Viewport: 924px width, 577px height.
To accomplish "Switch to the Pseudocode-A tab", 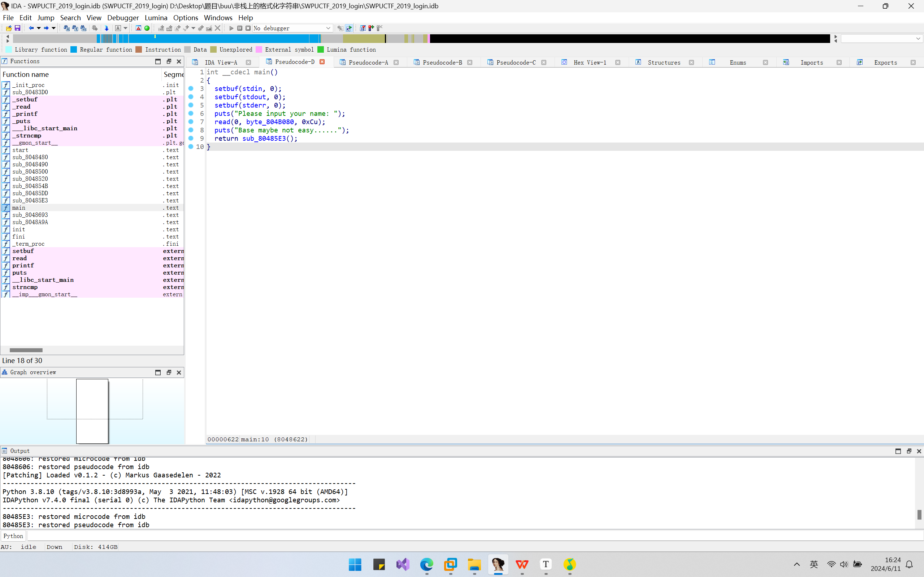I will tap(368, 62).
